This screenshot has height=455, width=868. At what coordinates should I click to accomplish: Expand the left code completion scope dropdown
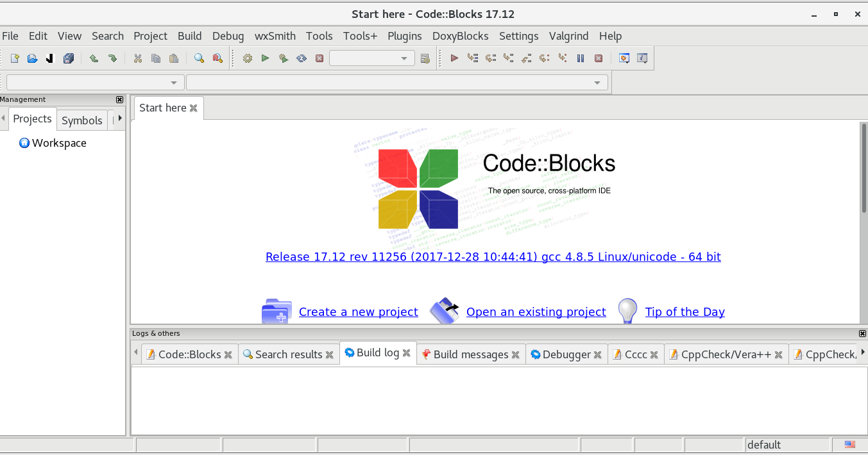pyautogui.click(x=94, y=83)
